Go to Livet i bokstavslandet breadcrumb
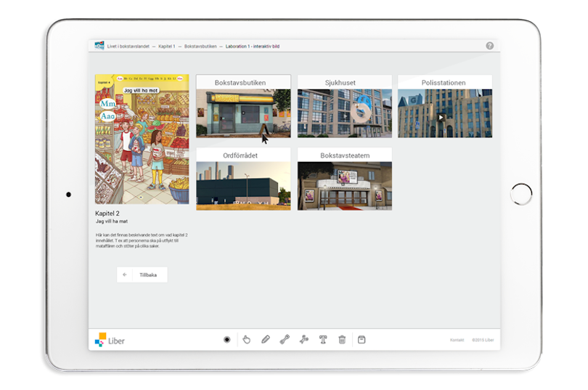 [x=128, y=46]
